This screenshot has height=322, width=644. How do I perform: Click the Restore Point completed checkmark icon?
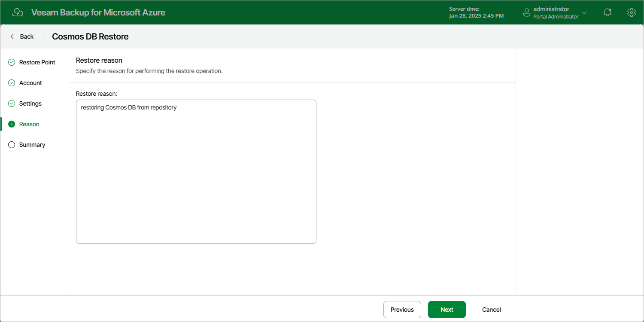(12, 62)
